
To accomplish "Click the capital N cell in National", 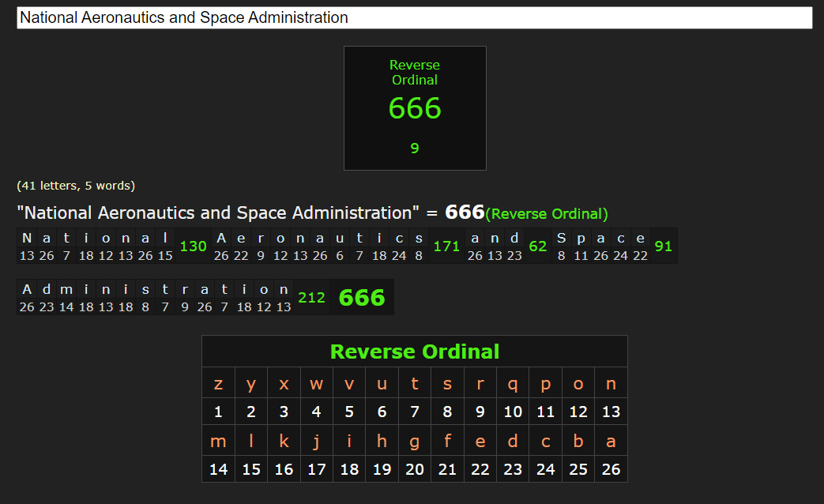I will click(27, 238).
